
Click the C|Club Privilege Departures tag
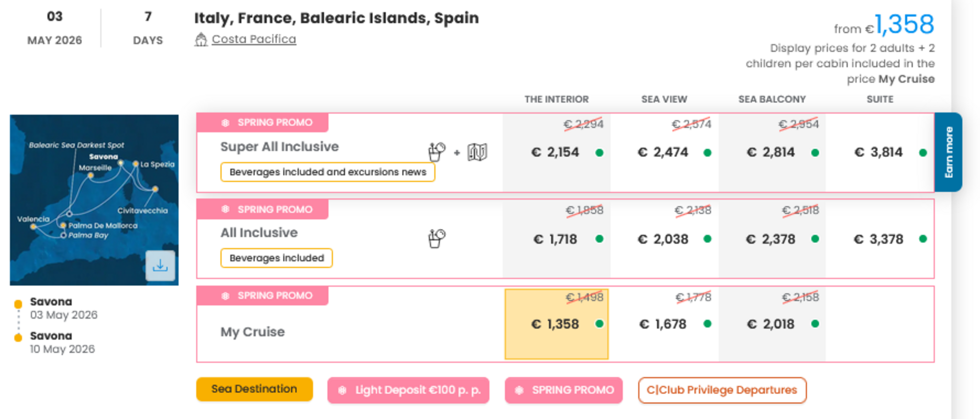(722, 390)
